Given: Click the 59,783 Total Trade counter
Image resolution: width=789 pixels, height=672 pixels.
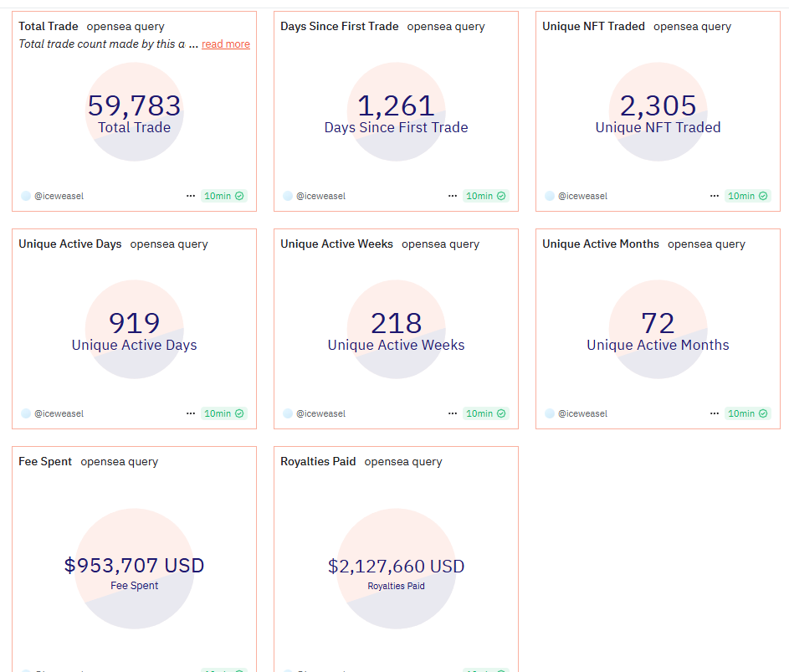Looking at the screenshot, I should 135,105.
